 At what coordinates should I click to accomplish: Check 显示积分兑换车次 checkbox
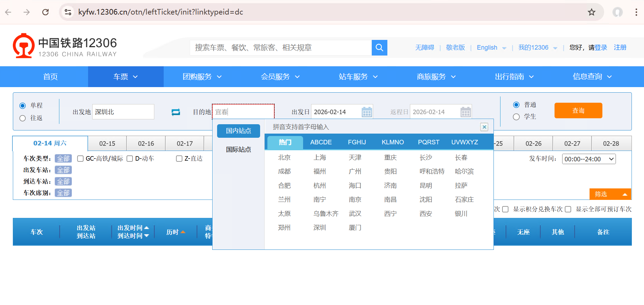point(505,209)
